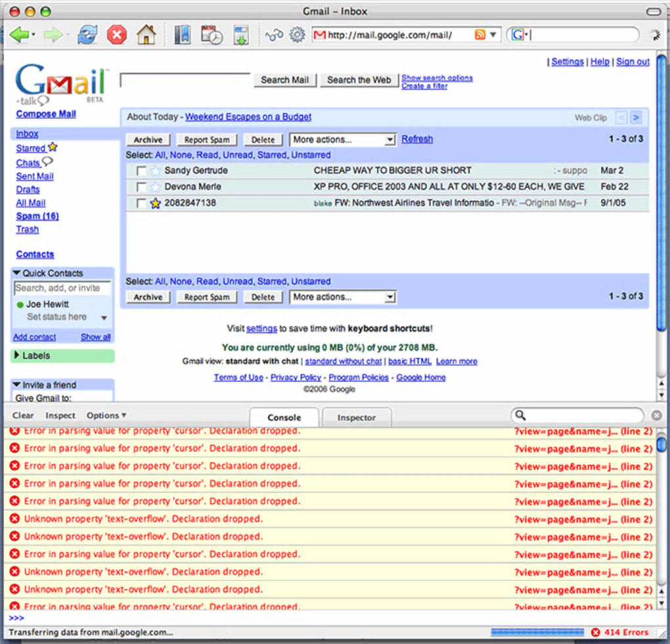
Task: Open the History calendar-clock icon
Action: tap(212, 35)
